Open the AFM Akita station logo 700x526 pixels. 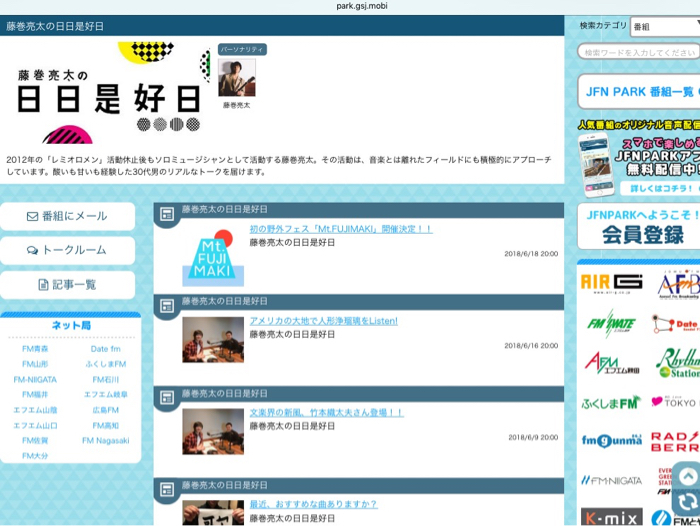611,363
